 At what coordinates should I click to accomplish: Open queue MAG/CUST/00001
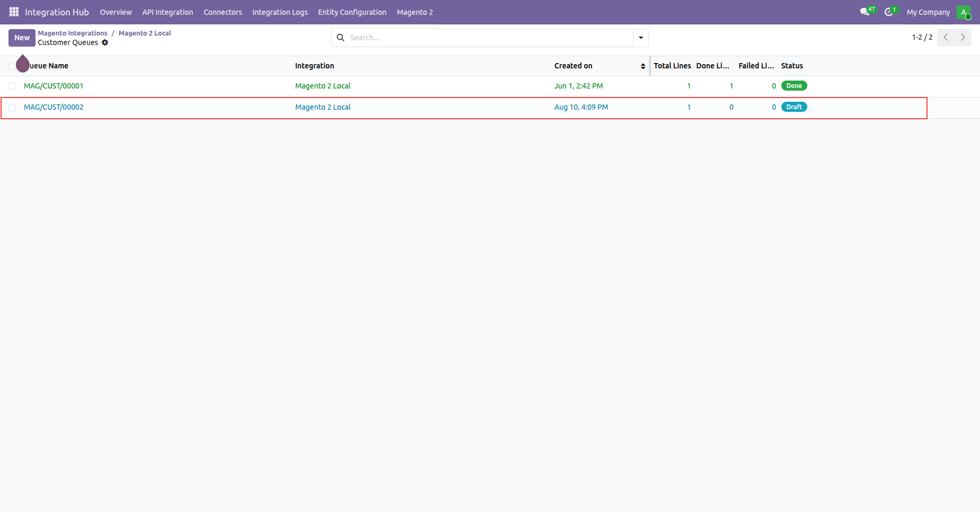click(x=54, y=86)
